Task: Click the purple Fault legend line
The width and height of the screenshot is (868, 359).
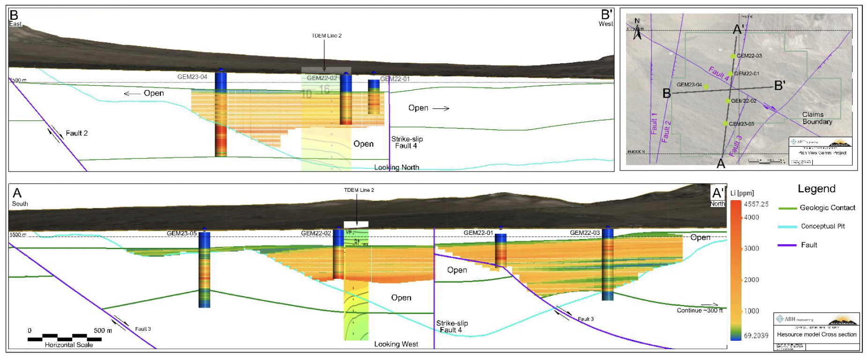Action: pos(787,245)
